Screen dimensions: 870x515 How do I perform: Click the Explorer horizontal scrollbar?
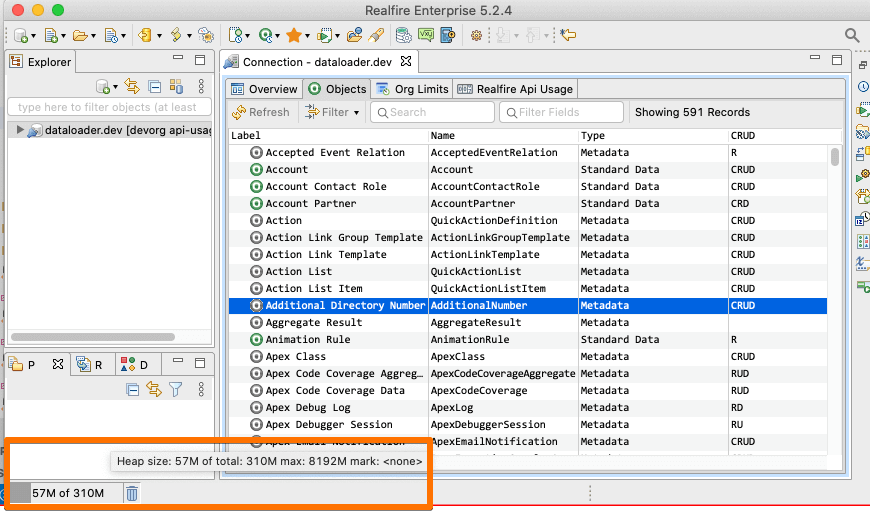point(93,337)
